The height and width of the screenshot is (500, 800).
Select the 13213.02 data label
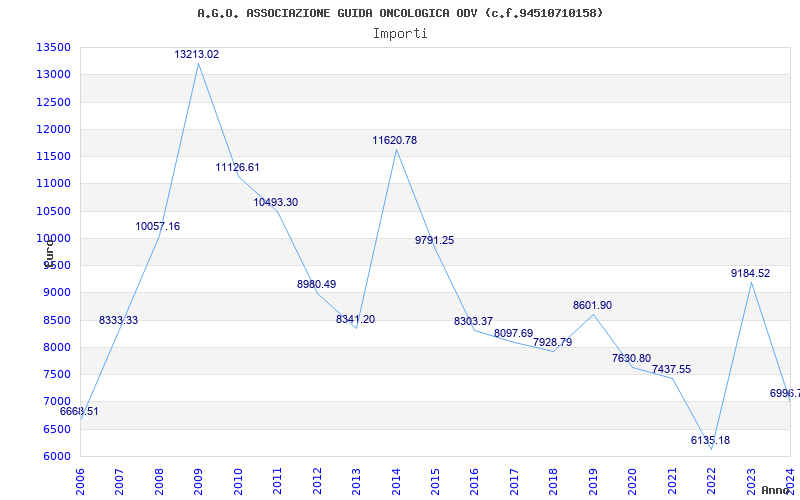(197, 54)
